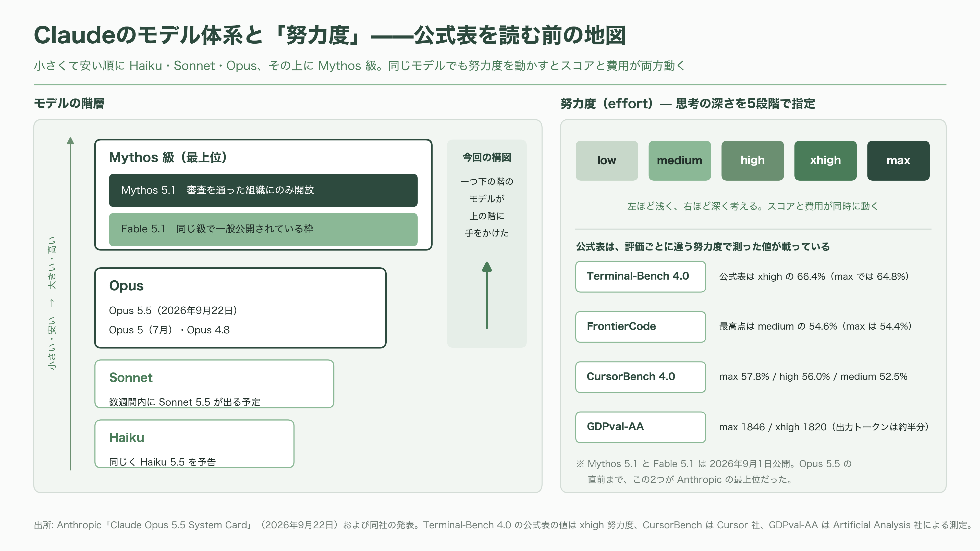Click the 'モデルの階層' section title
The height and width of the screenshot is (551, 980).
tap(69, 103)
